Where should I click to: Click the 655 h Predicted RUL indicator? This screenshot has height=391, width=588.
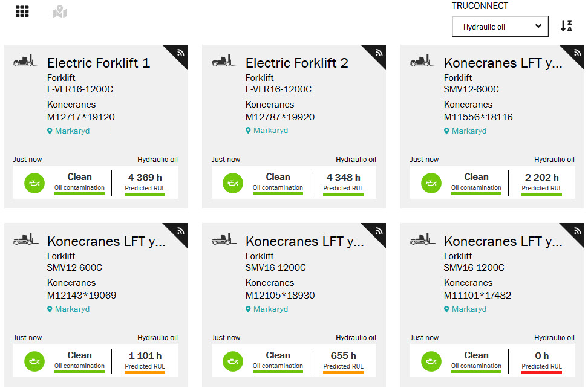pyautogui.click(x=343, y=356)
